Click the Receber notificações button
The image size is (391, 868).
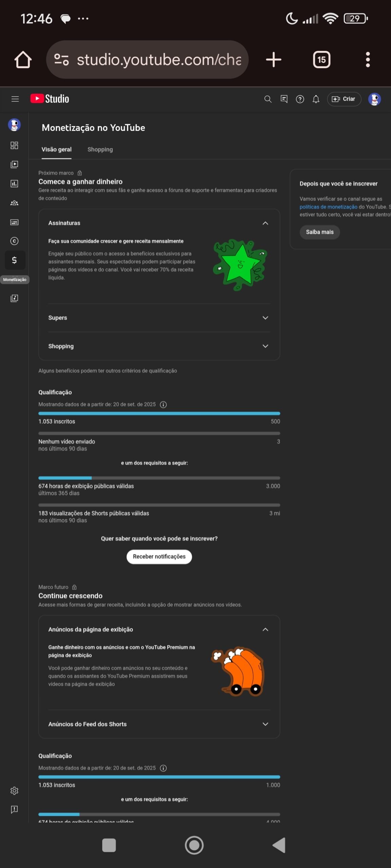click(159, 557)
